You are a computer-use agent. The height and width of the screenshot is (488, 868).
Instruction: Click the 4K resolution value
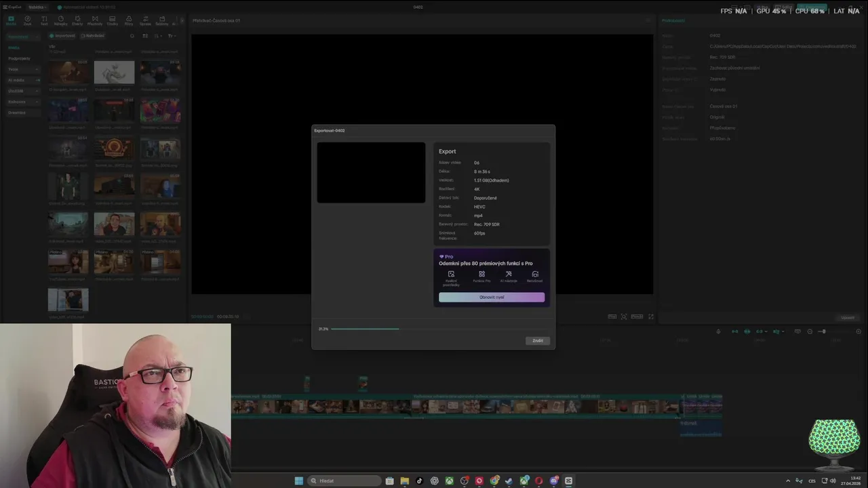pos(477,189)
